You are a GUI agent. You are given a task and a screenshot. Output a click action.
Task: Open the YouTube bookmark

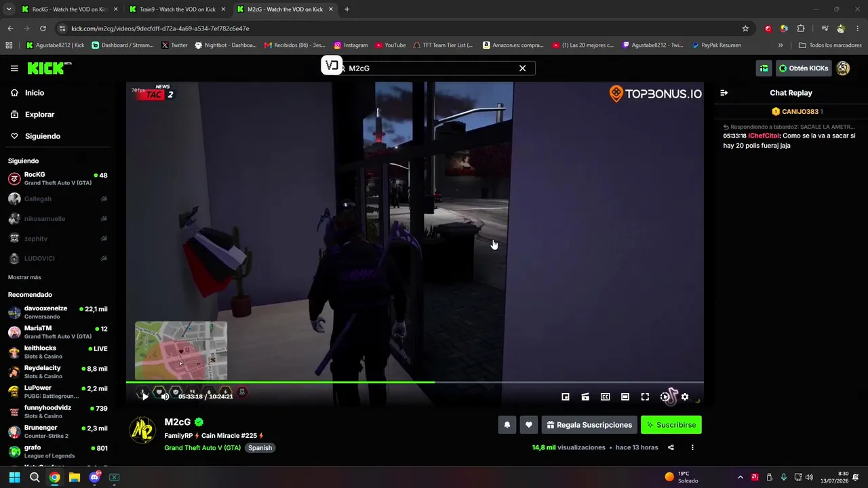coord(391,45)
